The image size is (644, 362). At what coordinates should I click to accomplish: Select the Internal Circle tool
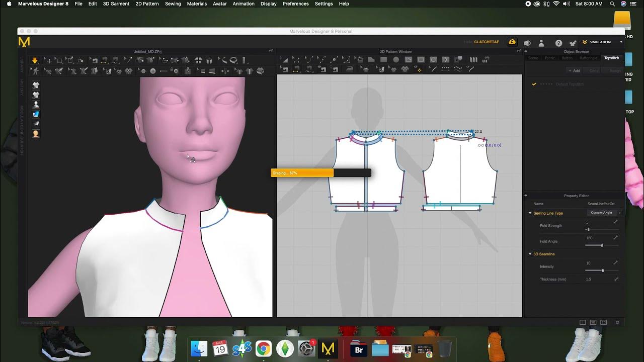[x=433, y=60]
